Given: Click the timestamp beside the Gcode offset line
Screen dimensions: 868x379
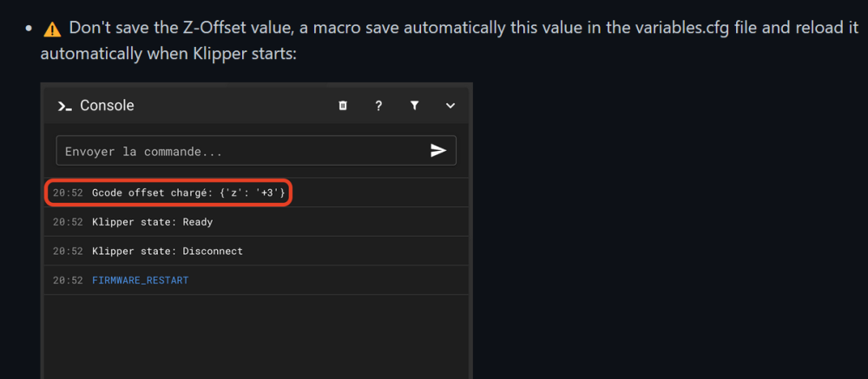Looking at the screenshot, I should (68, 193).
